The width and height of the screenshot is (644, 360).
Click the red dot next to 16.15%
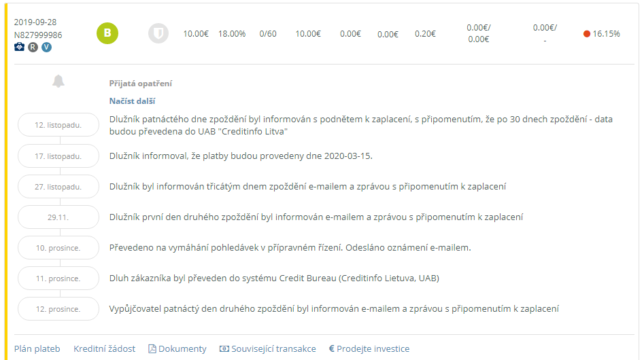[586, 33]
